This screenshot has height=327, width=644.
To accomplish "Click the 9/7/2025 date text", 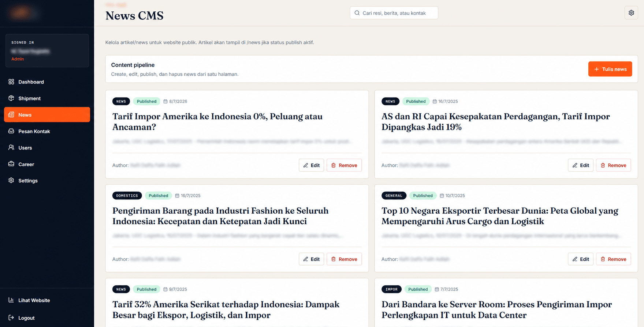I will click(178, 289).
